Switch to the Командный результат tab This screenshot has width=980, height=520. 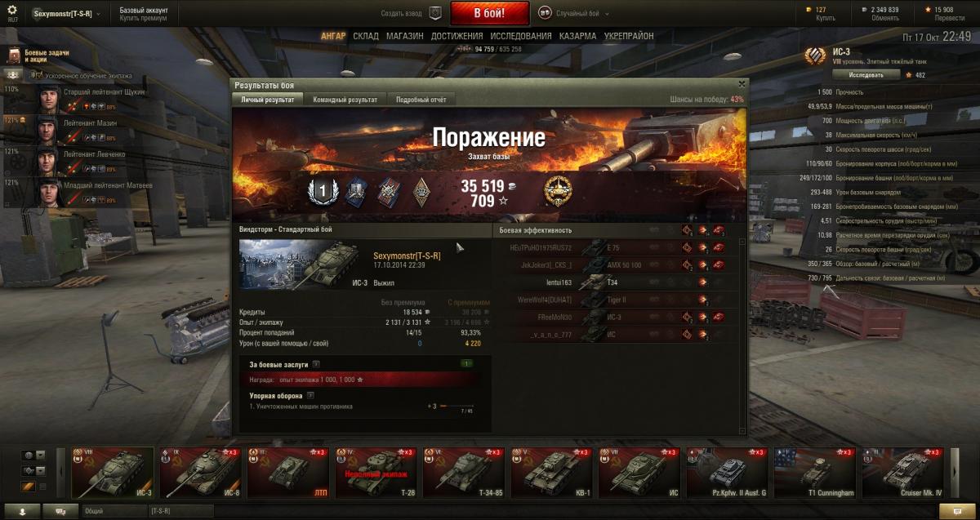point(345,100)
